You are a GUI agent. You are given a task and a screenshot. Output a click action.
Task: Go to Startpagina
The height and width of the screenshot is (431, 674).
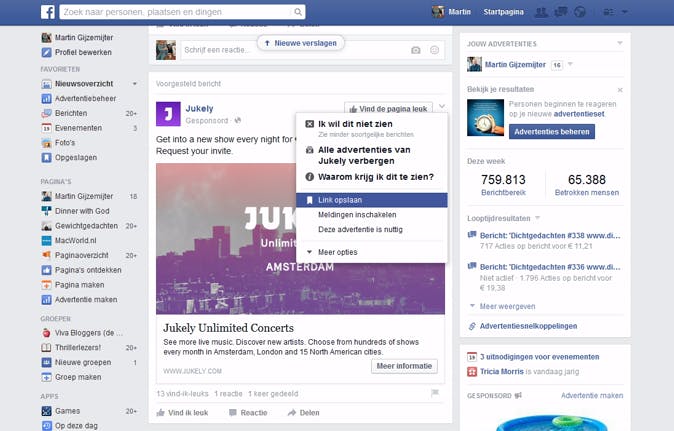coord(503,12)
